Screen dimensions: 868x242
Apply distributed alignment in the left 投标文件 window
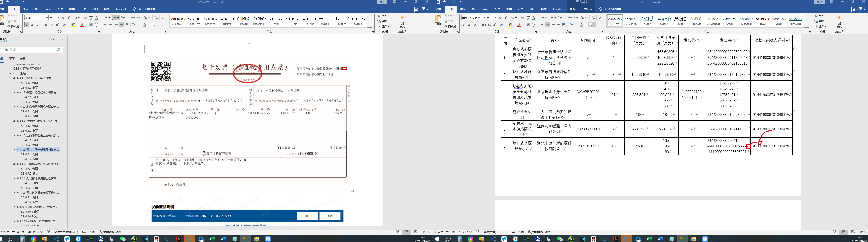click(127, 25)
